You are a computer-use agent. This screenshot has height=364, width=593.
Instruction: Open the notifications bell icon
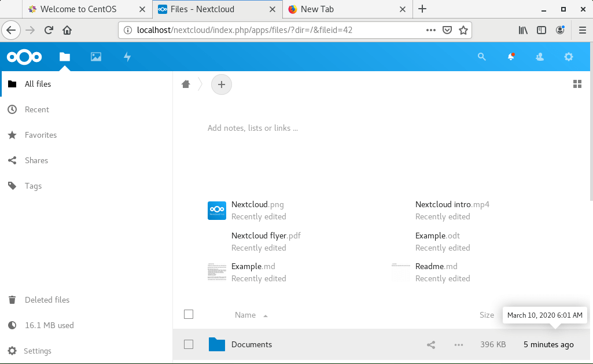click(x=511, y=57)
